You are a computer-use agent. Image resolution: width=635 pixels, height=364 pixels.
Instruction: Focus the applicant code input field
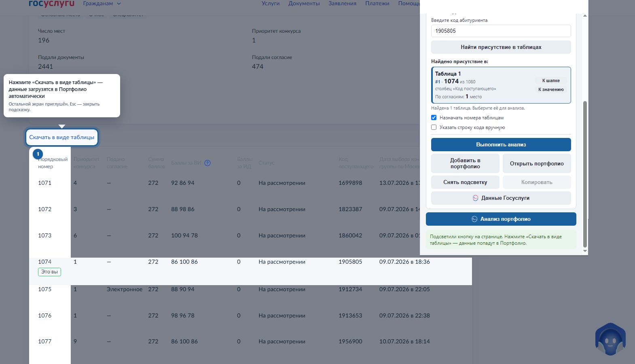(501, 31)
